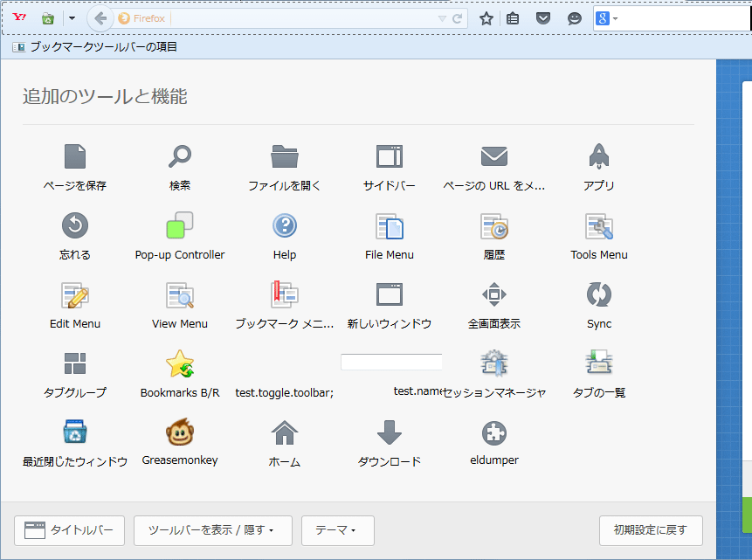The height and width of the screenshot is (560, 752).
Task: Click the Help question mark icon
Action: tap(285, 225)
